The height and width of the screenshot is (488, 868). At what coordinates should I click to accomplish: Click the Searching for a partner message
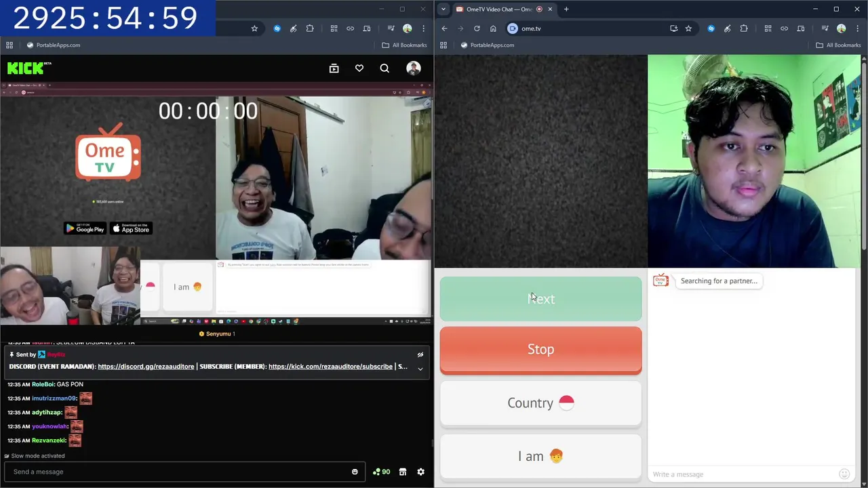(x=719, y=281)
